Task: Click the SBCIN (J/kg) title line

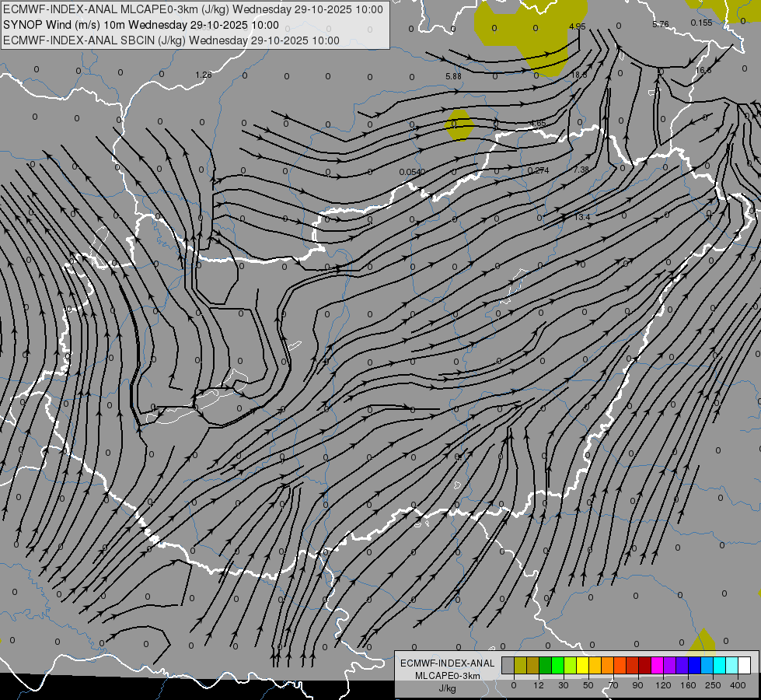Action: pyautogui.click(x=171, y=40)
